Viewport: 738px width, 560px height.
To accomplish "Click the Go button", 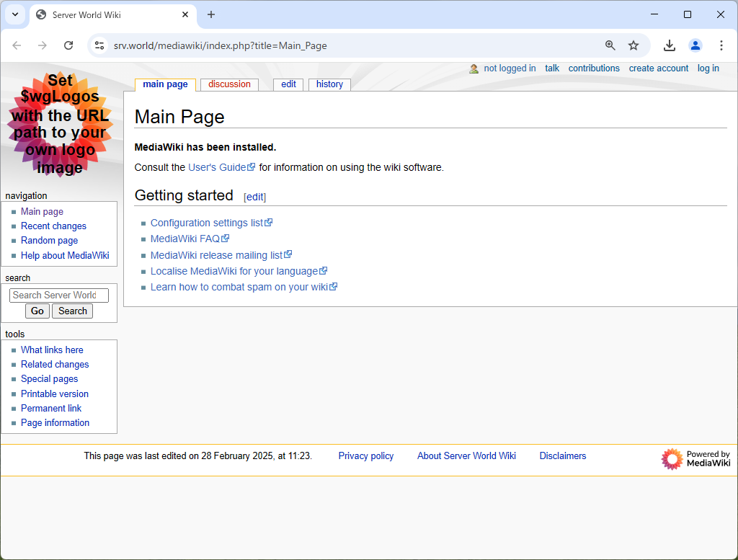I will tap(37, 311).
